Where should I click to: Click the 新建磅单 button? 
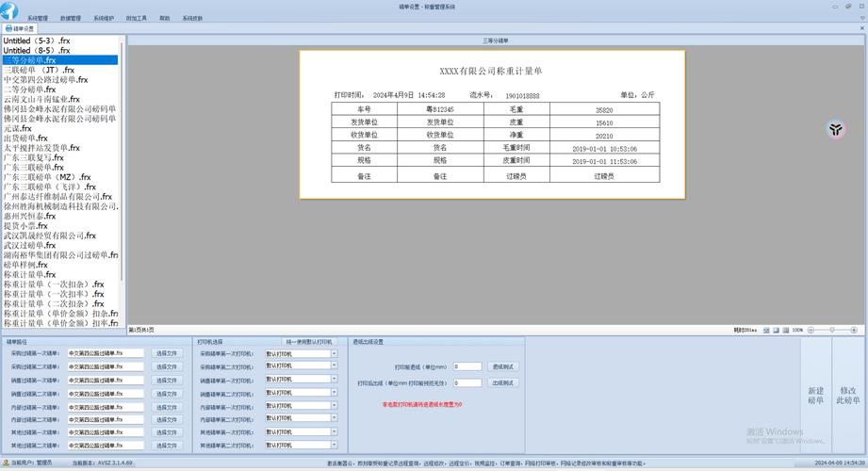click(x=815, y=396)
